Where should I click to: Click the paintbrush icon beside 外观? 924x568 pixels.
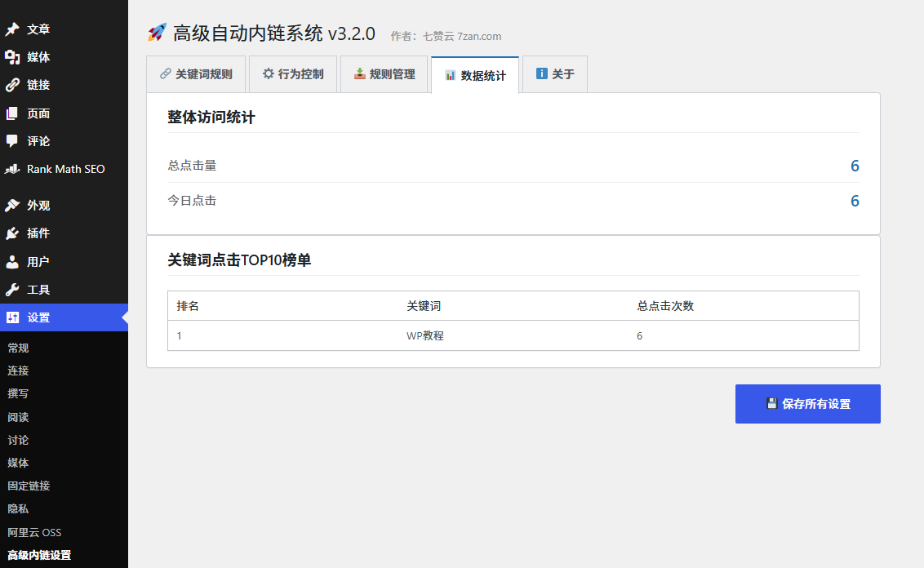(12, 205)
